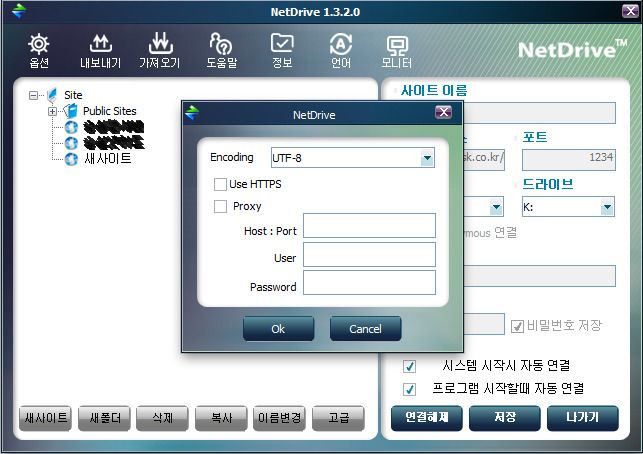
Task: Open the 옵션 options gear icon
Action: [39, 44]
